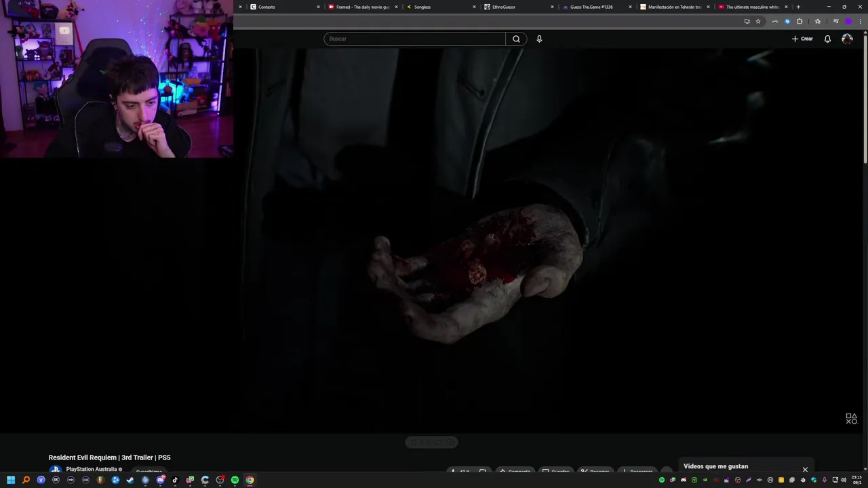Close the Contexto tab

(318, 7)
